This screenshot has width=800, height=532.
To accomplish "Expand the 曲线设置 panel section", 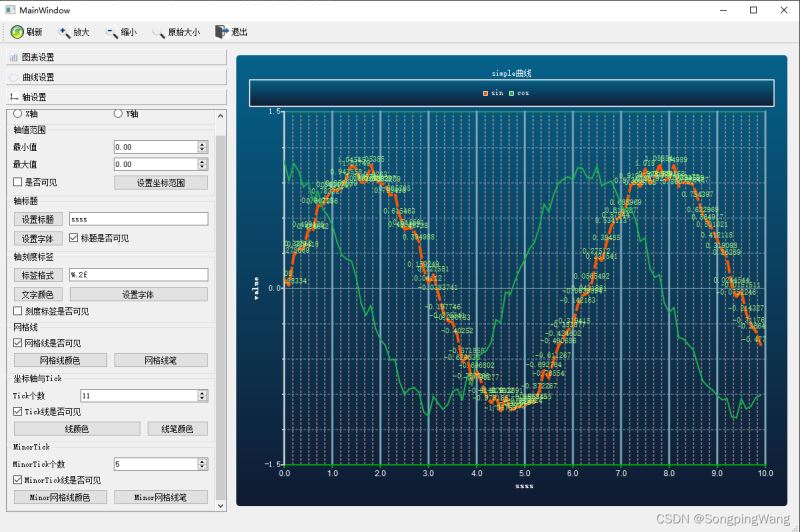I will [x=116, y=77].
